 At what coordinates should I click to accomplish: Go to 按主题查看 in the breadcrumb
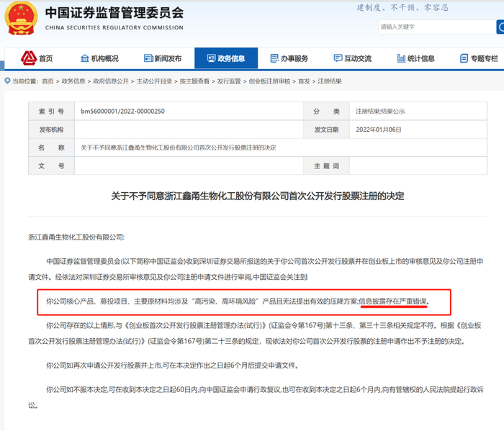tap(194, 81)
